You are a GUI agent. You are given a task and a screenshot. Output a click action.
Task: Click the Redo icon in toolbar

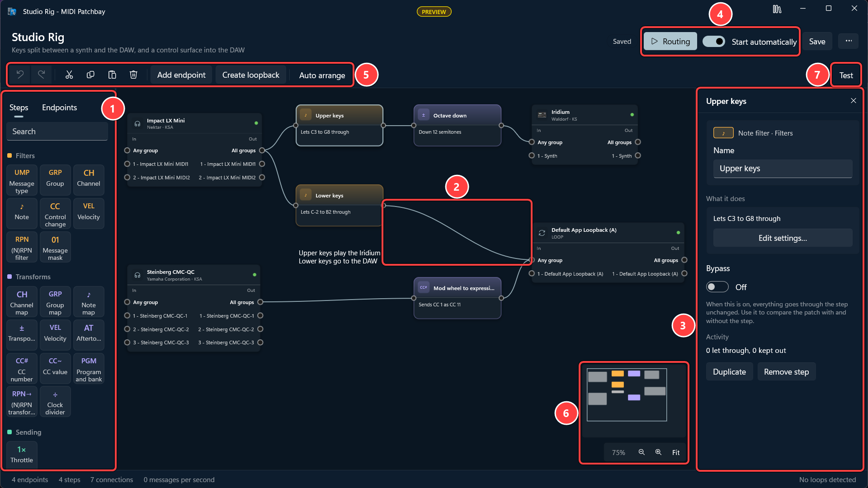(41, 75)
